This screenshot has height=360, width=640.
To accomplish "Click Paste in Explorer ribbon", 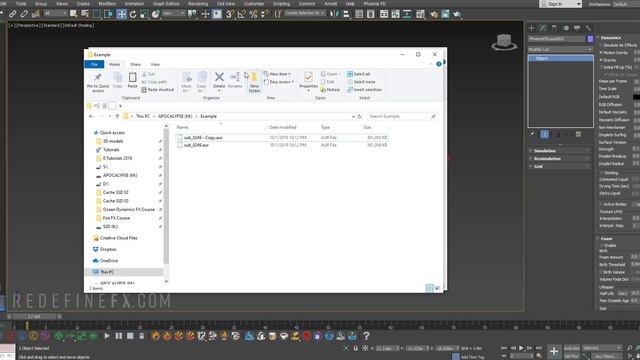I will coord(132,80).
